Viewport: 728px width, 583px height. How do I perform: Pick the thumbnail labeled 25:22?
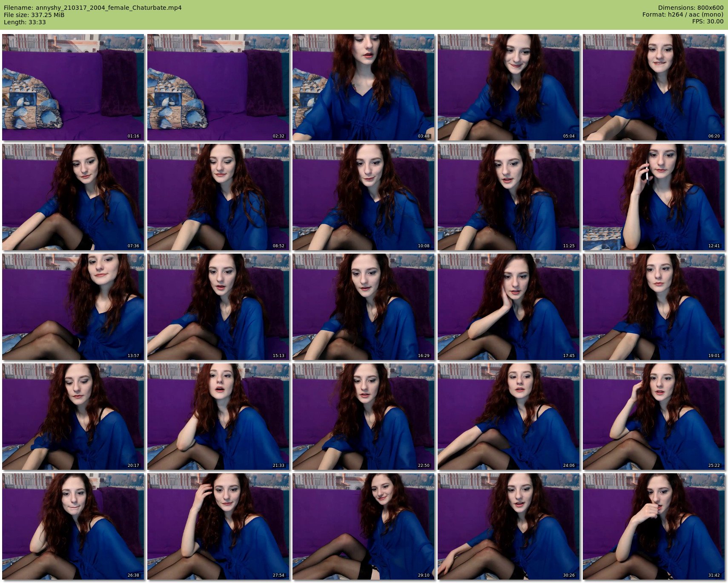[654, 417]
